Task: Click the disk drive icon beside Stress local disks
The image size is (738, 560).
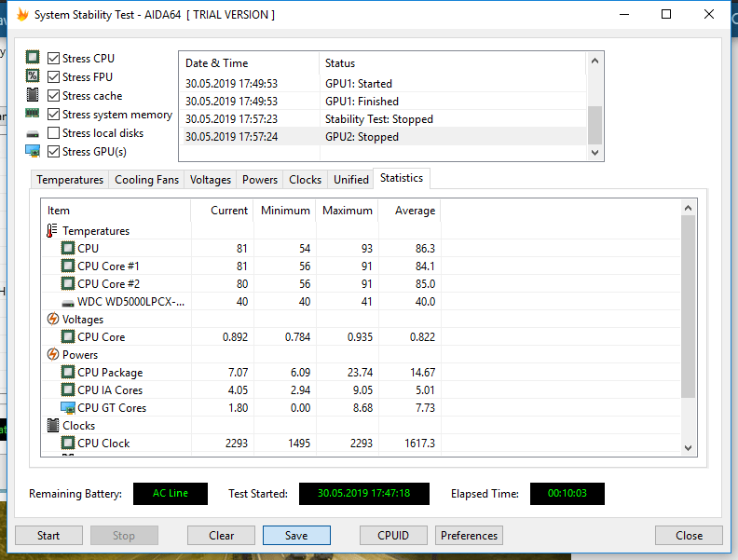Action: tap(33, 134)
